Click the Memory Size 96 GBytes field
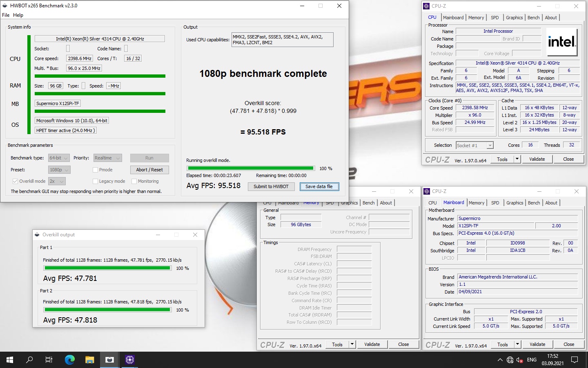 pyautogui.click(x=301, y=224)
